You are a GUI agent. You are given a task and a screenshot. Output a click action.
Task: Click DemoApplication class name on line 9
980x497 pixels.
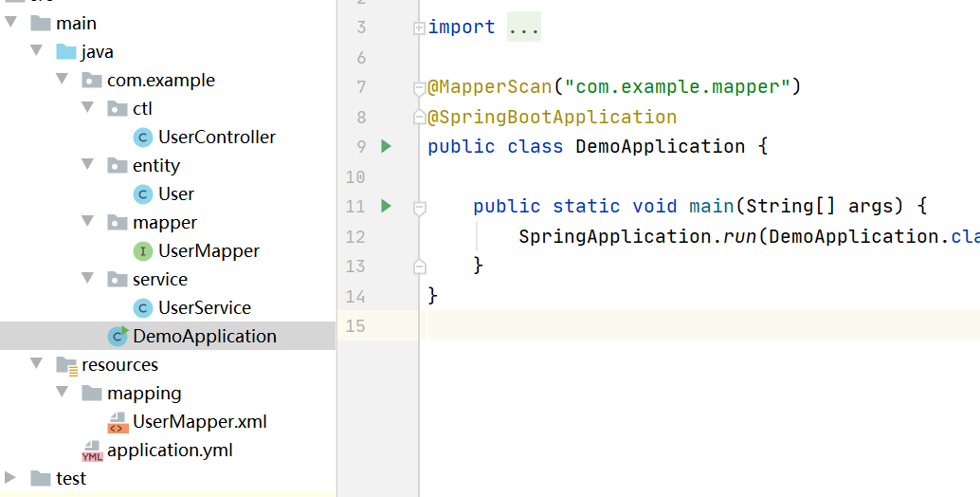point(660,146)
